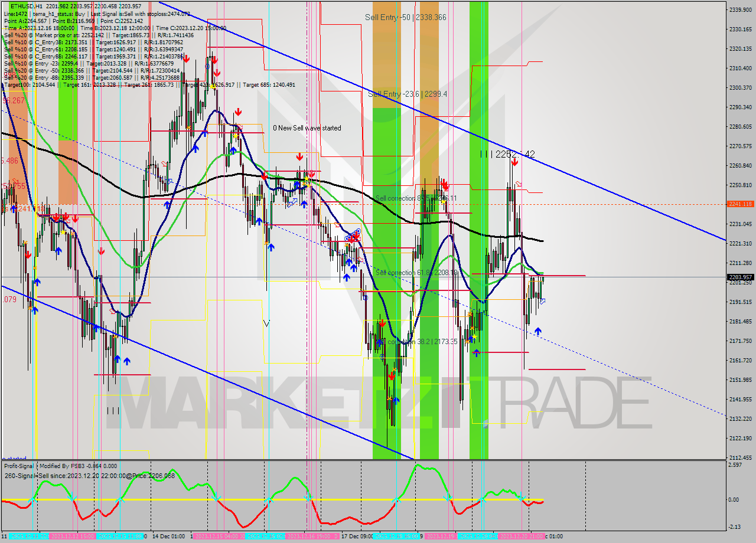Select 'Sell correction 87.5' label near 2246.11
This screenshot has width=756, height=543.
tap(416, 198)
